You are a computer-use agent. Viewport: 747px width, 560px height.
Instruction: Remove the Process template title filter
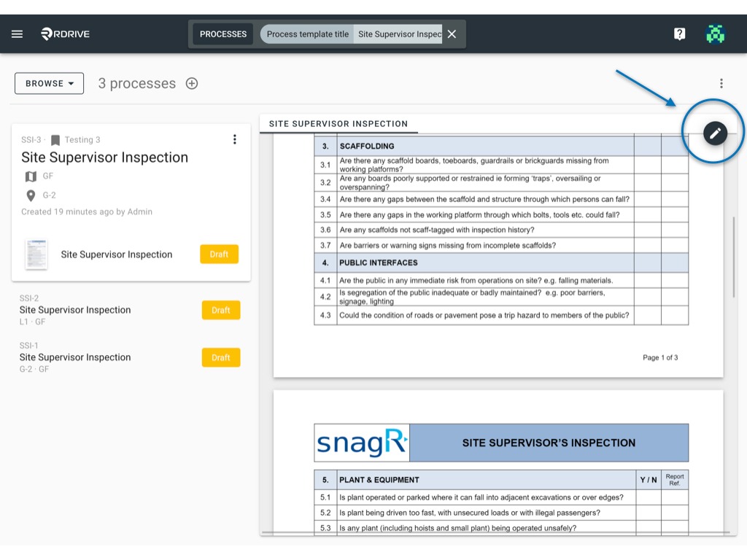pyautogui.click(x=452, y=34)
